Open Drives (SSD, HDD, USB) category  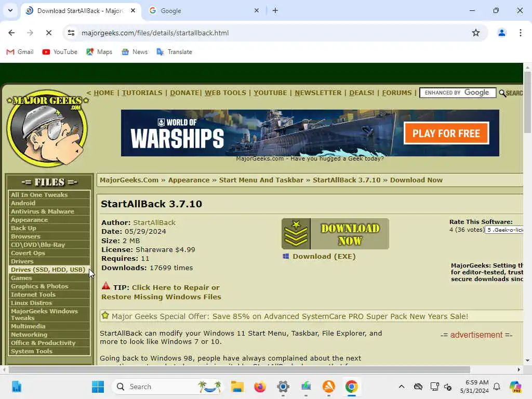pyautogui.click(x=49, y=270)
